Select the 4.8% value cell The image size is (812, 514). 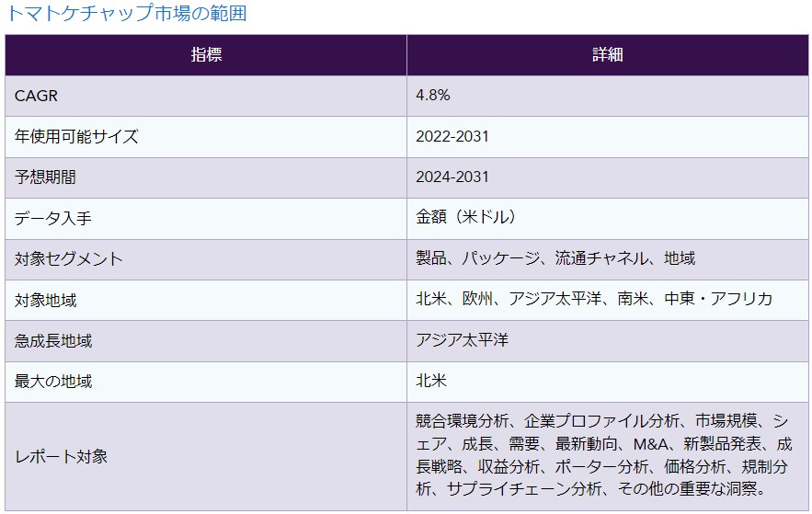tap(433, 96)
